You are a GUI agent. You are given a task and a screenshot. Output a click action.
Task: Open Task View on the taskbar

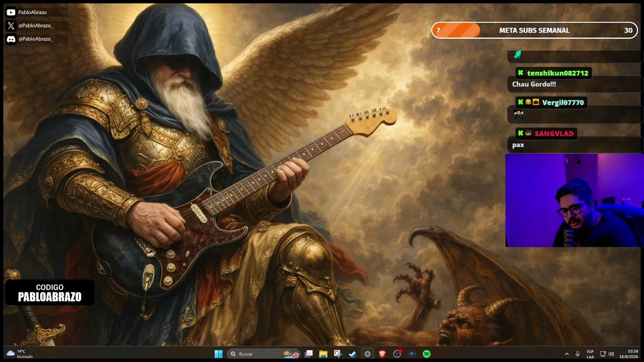(x=309, y=354)
